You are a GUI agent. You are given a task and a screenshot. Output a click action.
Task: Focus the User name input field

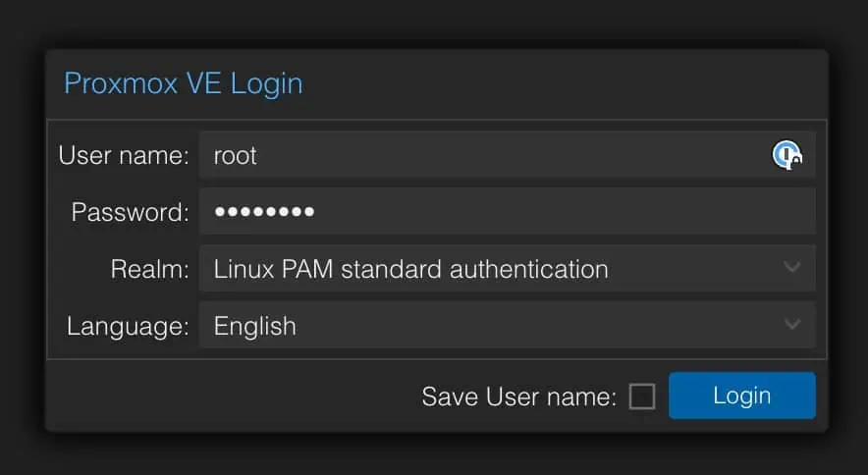pyautogui.click(x=507, y=154)
